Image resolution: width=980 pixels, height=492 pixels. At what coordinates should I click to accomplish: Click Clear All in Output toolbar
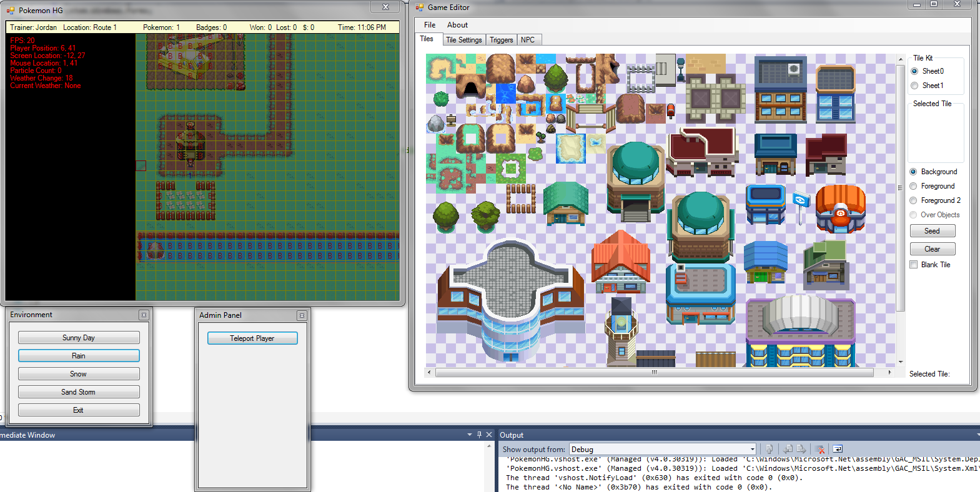click(820, 449)
